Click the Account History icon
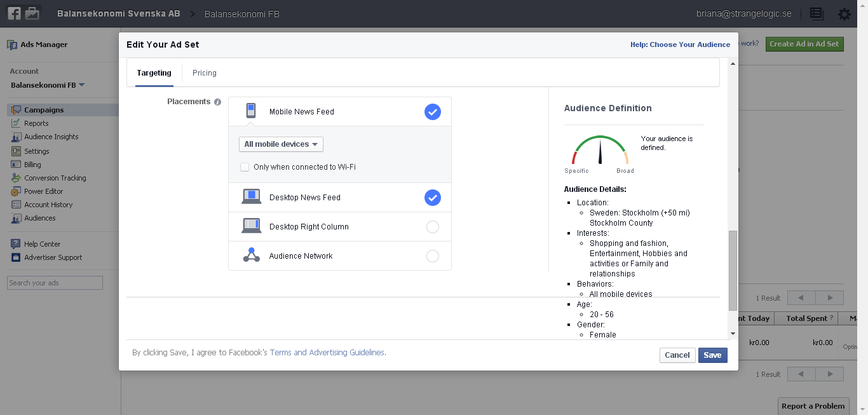This screenshot has width=868, height=415. (x=17, y=205)
